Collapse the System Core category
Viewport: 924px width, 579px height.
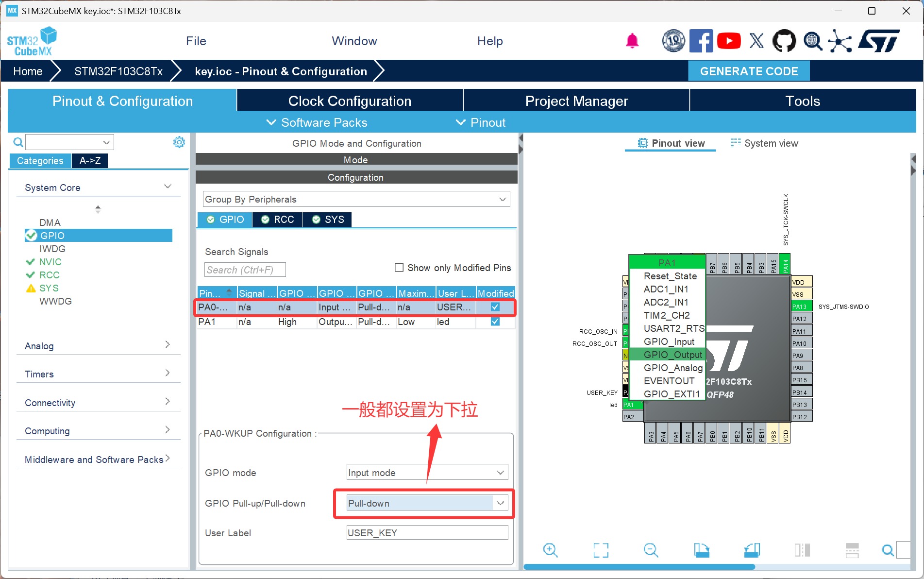[x=168, y=187]
